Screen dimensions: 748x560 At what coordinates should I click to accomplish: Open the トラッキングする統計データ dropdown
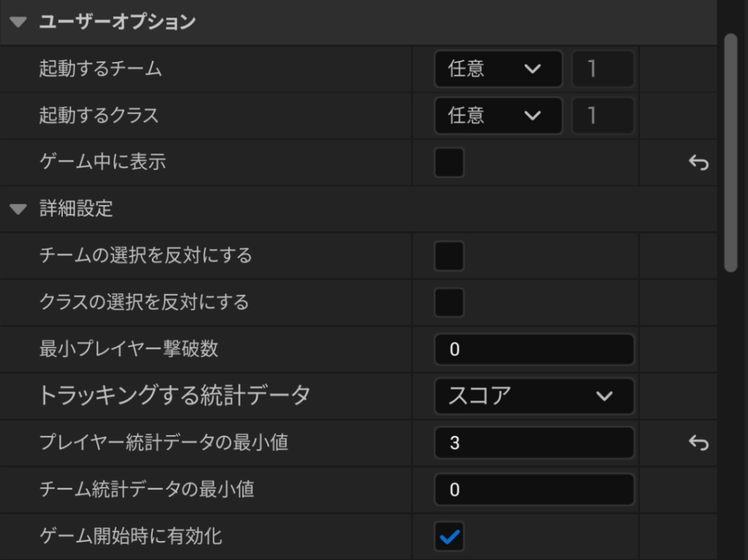pyautogui.click(x=534, y=396)
